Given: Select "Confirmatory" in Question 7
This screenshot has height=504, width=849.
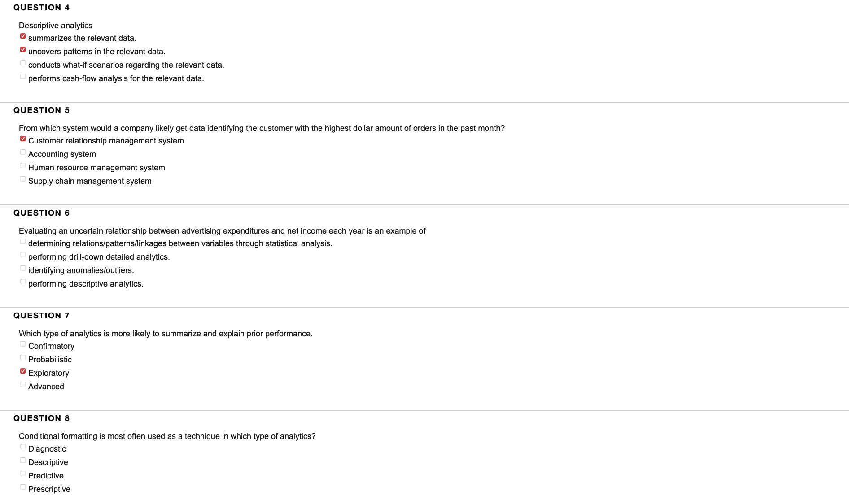Looking at the screenshot, I should pyautogui.click(x=23, y=343).
